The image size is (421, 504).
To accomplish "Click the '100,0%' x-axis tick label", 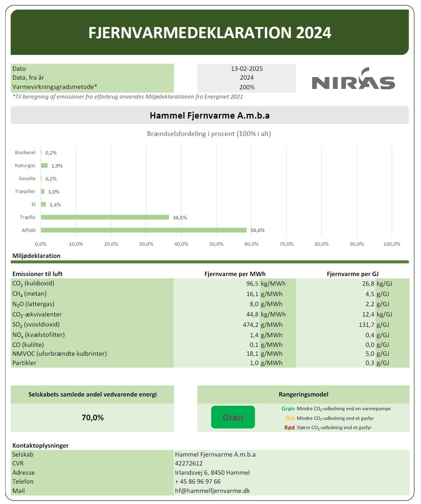I will click(392, 244).
